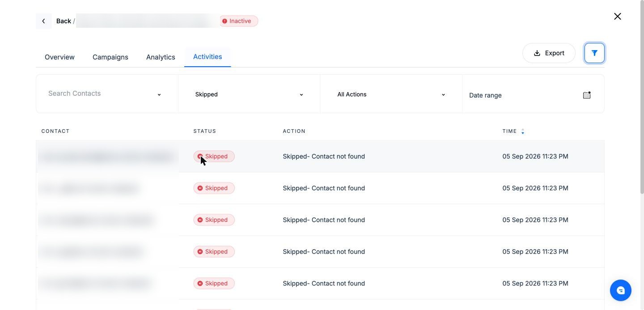
Task: Switch to the Overview tab
Action: (59, 57)
